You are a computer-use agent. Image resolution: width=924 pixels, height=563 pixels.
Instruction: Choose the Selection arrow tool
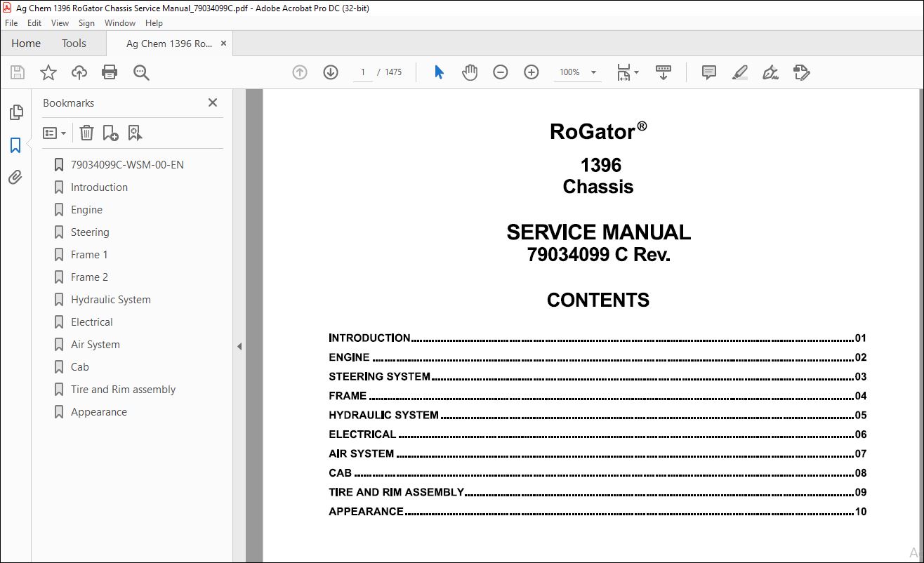pos(439,72)
